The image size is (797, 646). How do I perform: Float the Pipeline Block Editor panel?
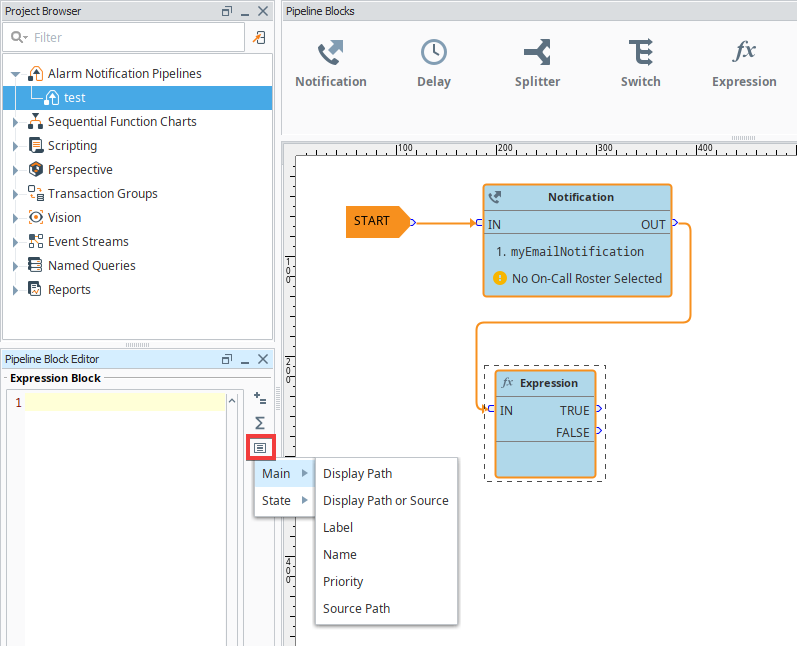pos(227,359)
